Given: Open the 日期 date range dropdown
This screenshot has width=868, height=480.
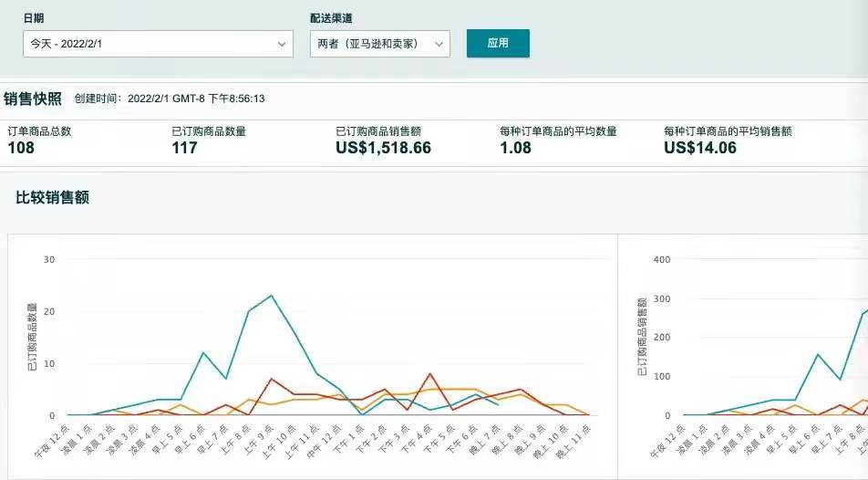Looking at the screenshot, I should click(x=157, y=44).
